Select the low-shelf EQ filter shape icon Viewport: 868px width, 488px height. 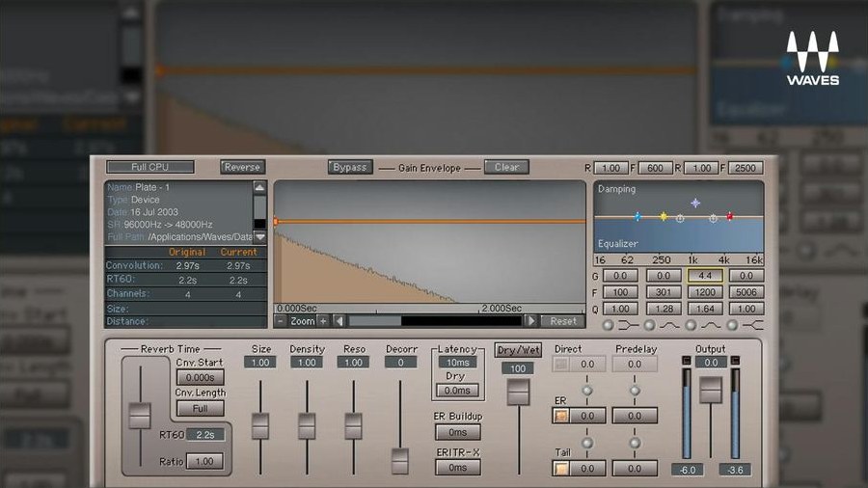pos(628,325)
